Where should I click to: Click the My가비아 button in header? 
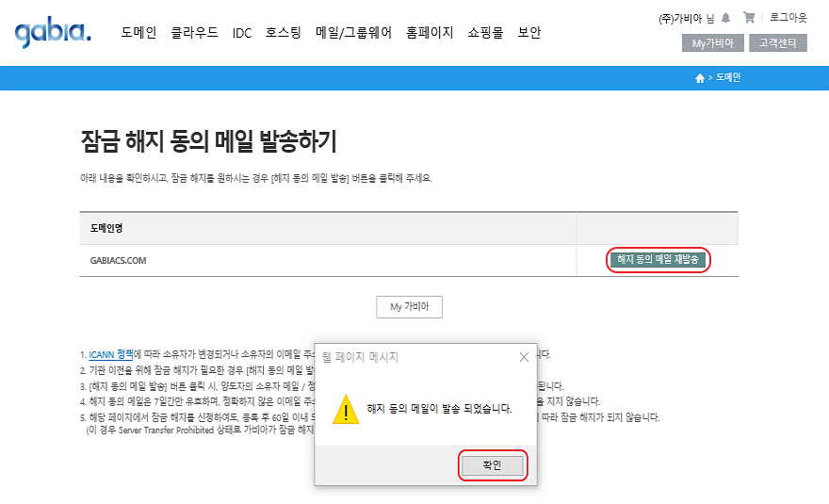[x=713, y=42]
